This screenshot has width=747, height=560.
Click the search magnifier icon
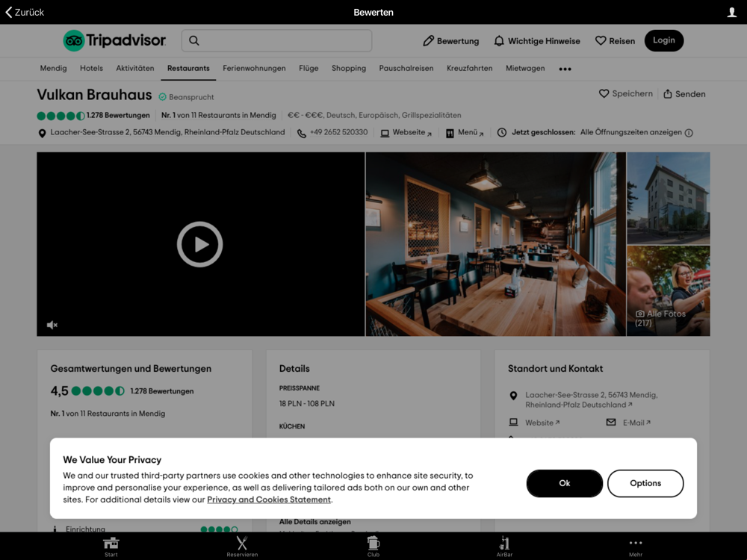point(194,40)
